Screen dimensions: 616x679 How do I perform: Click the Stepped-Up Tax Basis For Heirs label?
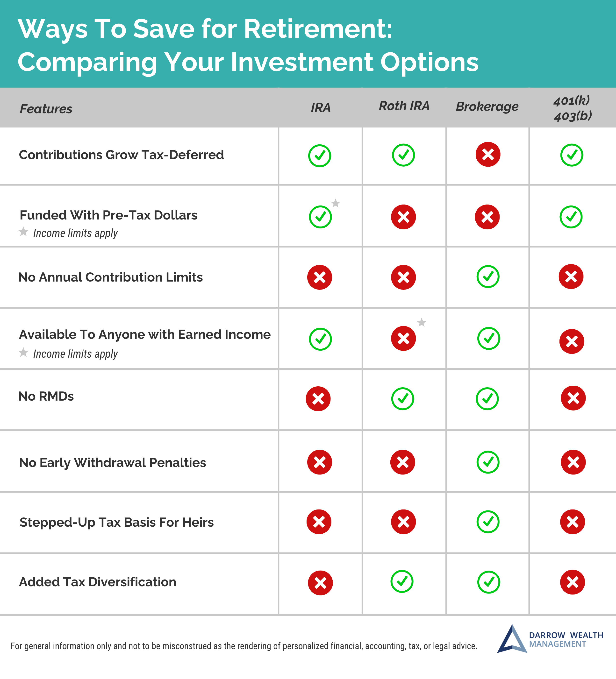[x=117, y=522]
